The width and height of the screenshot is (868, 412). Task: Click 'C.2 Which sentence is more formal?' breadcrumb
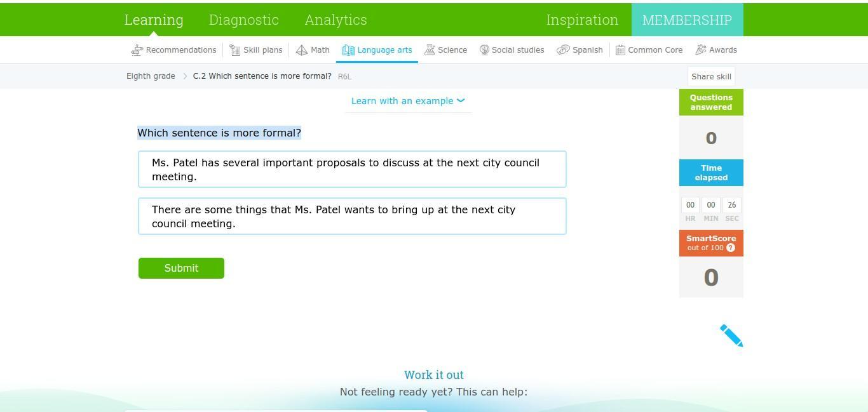click(262, 76)
